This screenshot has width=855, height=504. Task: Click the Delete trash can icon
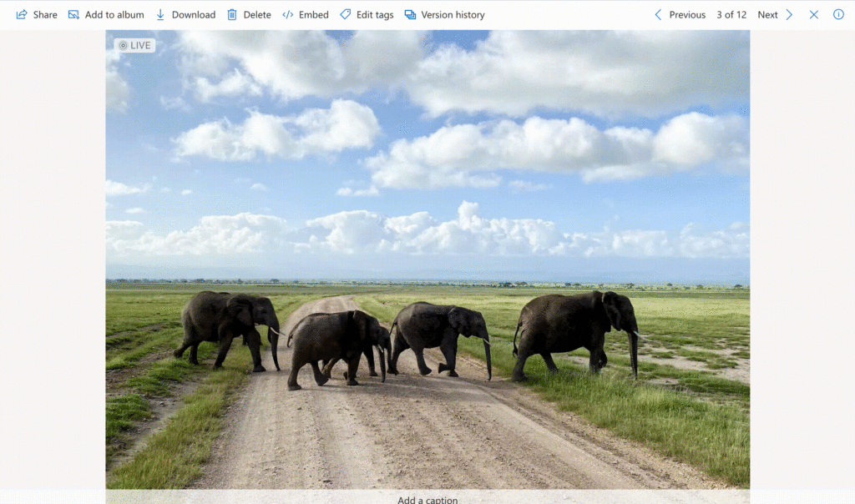pos(232,15)
